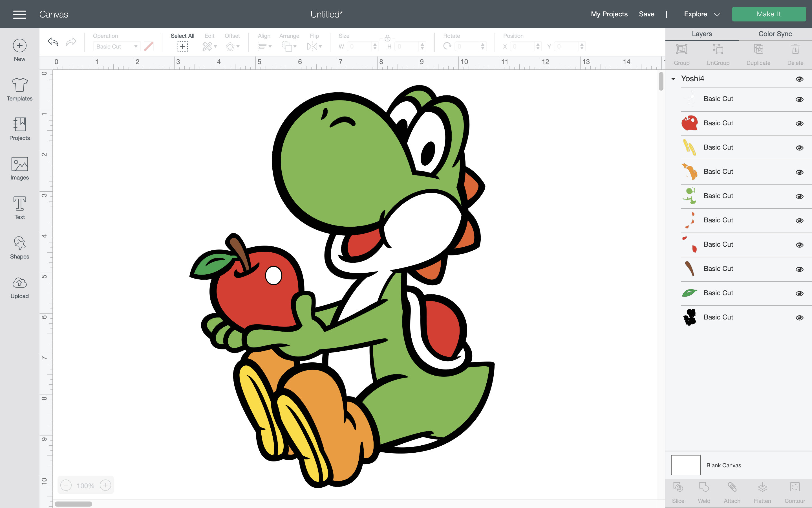Select the Blank Canvas color swatch
Image resolution: width=812 pixels, height=508 pixels.
click(685, 465)
